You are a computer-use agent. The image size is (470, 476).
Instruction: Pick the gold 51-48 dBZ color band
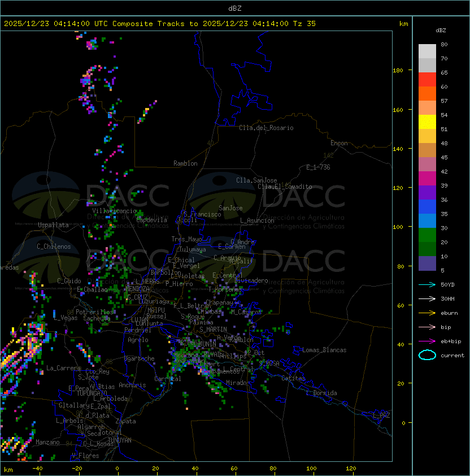click(427, 136)
